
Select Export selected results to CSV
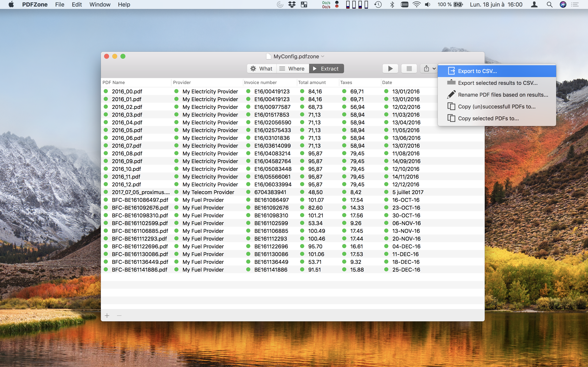[x=497, y=83]
